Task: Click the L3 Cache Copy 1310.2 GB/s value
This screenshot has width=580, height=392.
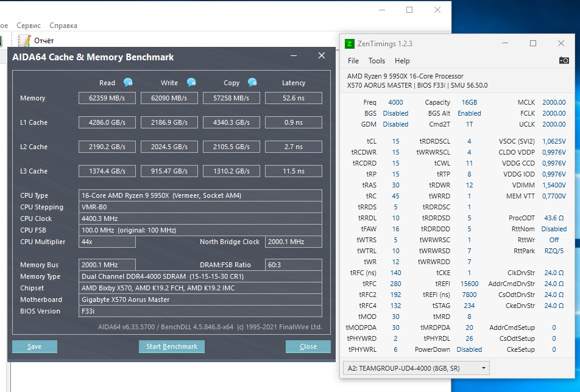Action: (231, 171)
